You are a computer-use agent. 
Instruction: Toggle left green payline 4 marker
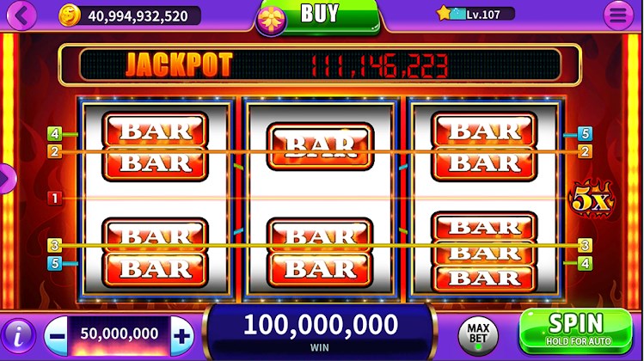click(54, 133)
